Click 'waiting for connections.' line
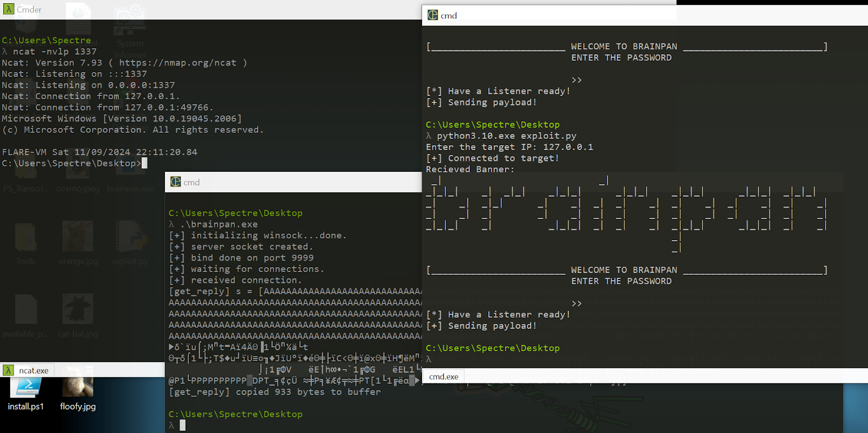The height and width of the screenshot is (433, 868). click(x=246, y=269)
